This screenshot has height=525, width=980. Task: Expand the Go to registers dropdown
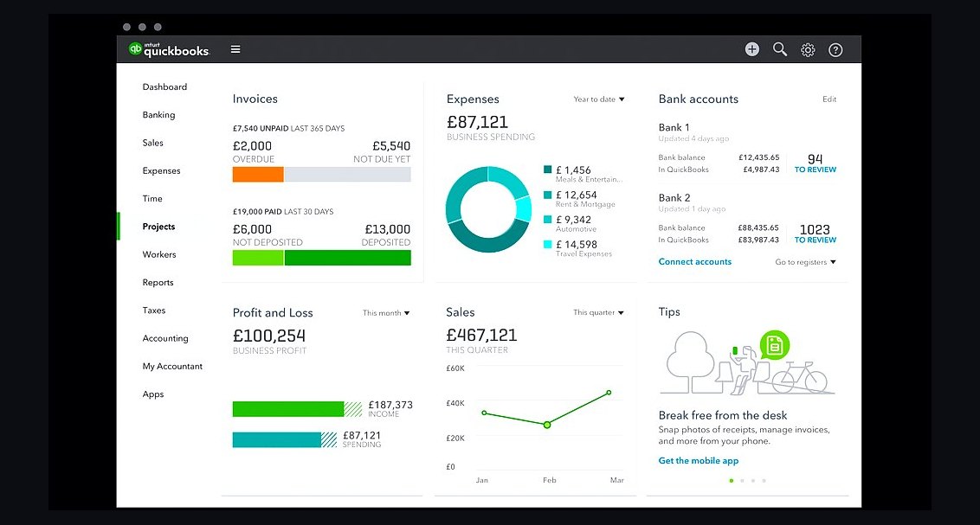coord(805,262)
